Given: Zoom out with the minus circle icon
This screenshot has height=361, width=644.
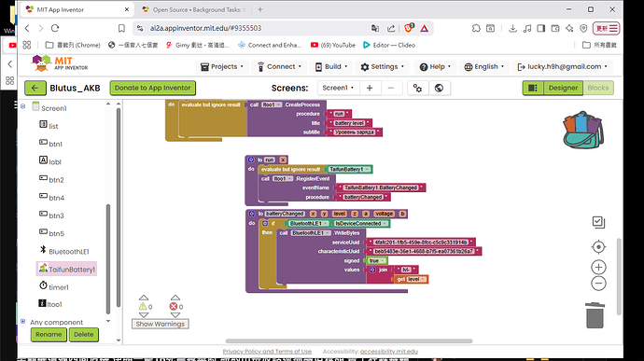Looking at the screenshot, I should point(598,284).
